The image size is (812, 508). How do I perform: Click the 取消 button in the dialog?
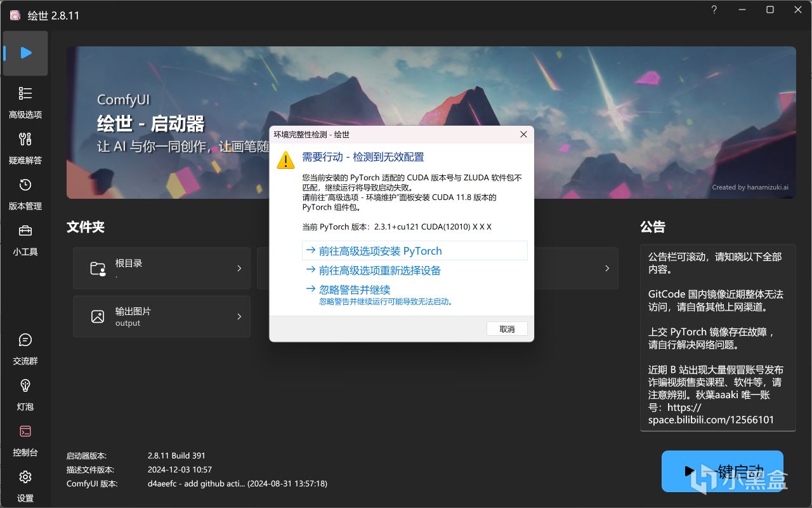point(507,329)
